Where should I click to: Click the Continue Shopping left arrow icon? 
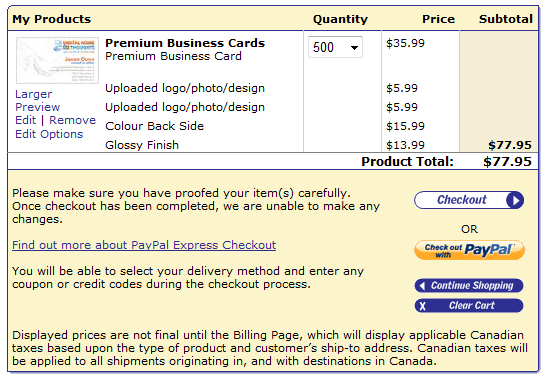coord(422,286)
